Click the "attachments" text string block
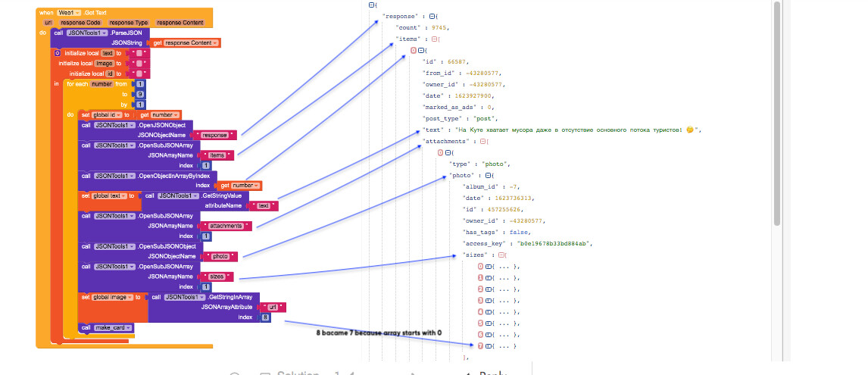Screen dimensions: 868x375 [x=226, y=226]
